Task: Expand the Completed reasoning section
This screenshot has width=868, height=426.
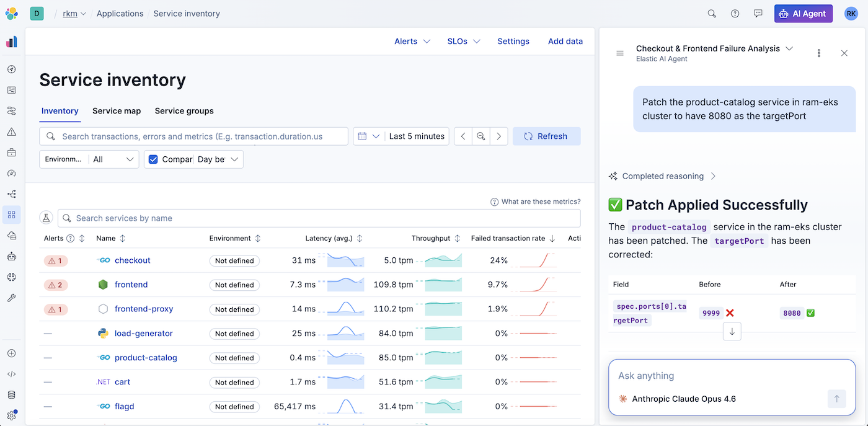Action: pos(662,176)
